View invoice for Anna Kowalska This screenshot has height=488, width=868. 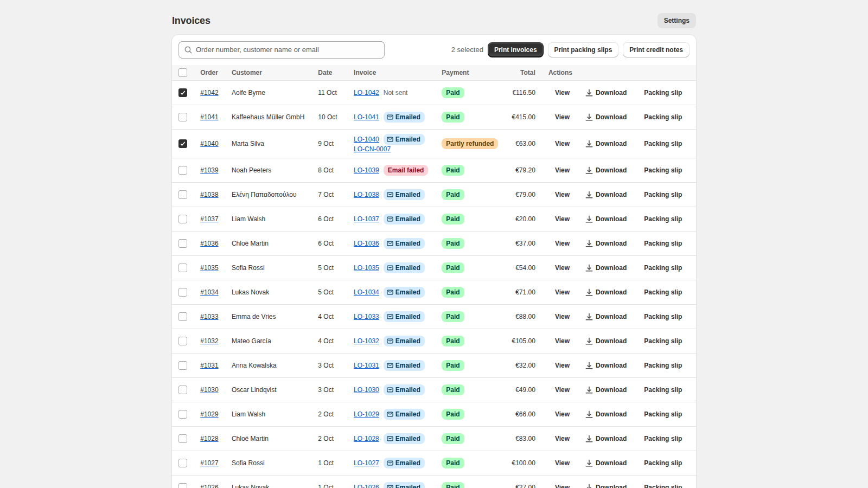point(562,365)
